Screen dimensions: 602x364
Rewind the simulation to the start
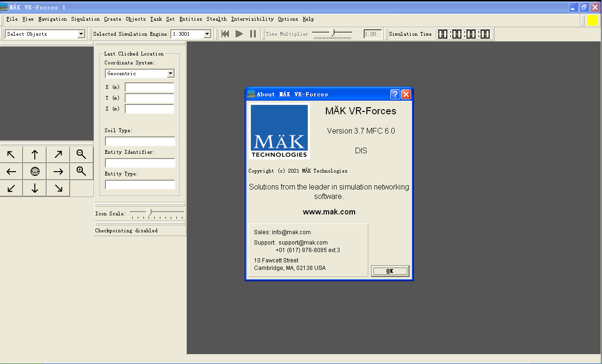[x=225, y=33]
